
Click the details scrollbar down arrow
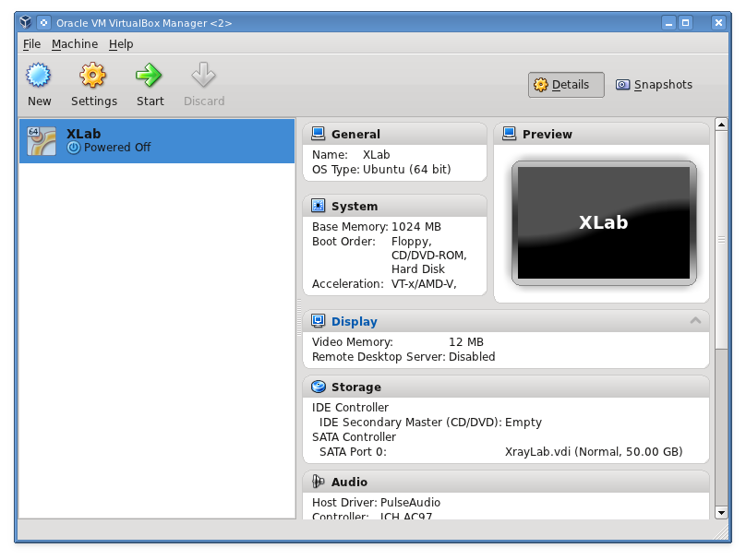(x=721, y=512)
